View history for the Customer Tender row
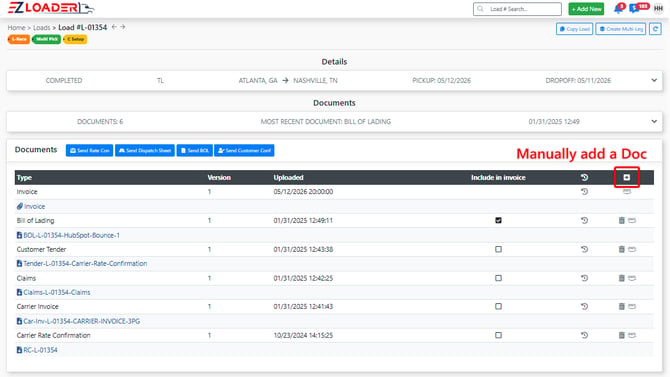The image size is (670, 377). [585, 249]
